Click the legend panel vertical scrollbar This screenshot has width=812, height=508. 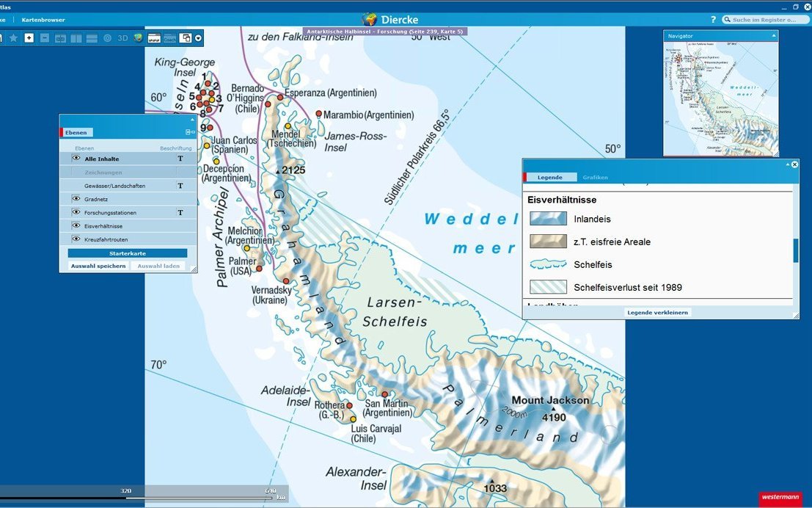pos(796,250)
